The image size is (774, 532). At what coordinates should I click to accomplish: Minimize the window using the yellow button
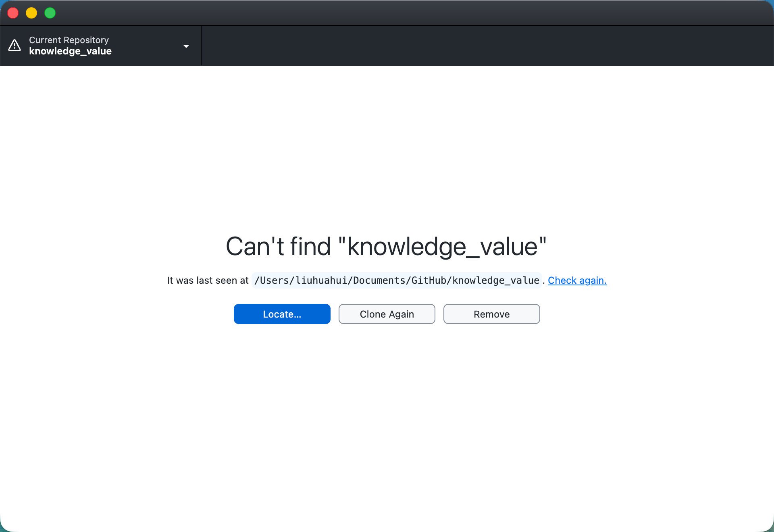tap(31, 13)
